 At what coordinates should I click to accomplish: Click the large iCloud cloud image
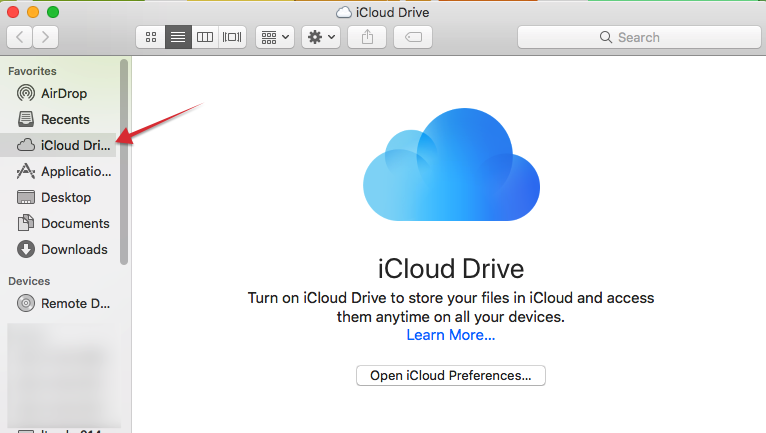[451, 165]
